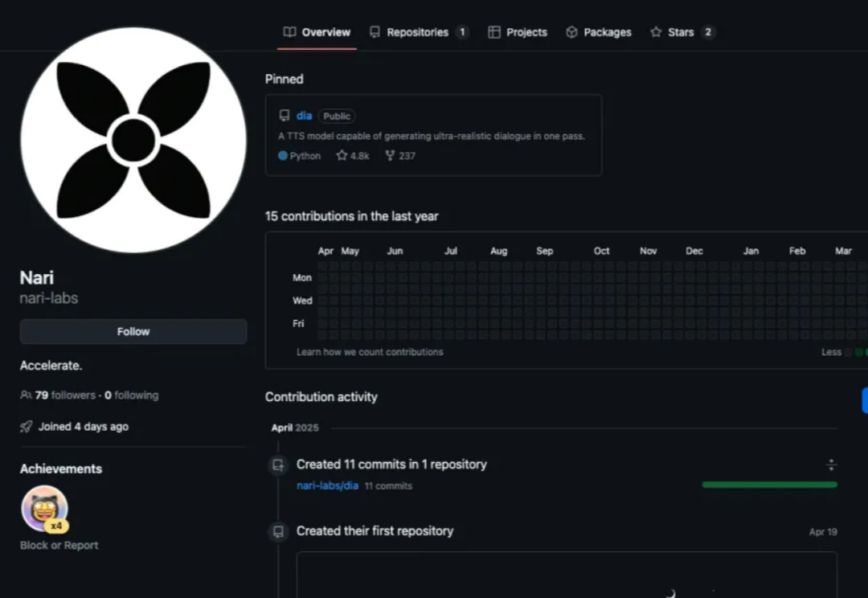
Task: Click the Contribution activity heading
Action: pyautogui.click(x=321, y=397)
